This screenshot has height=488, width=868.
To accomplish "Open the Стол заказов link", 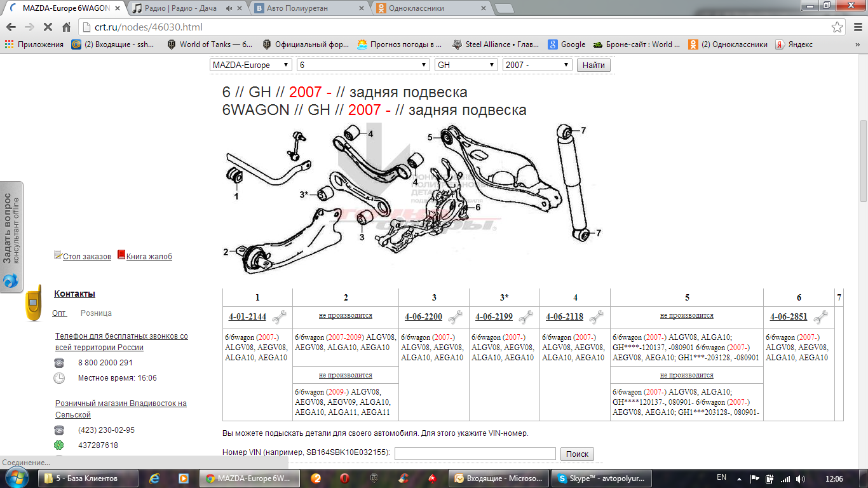I will click(x=87, y=257).
